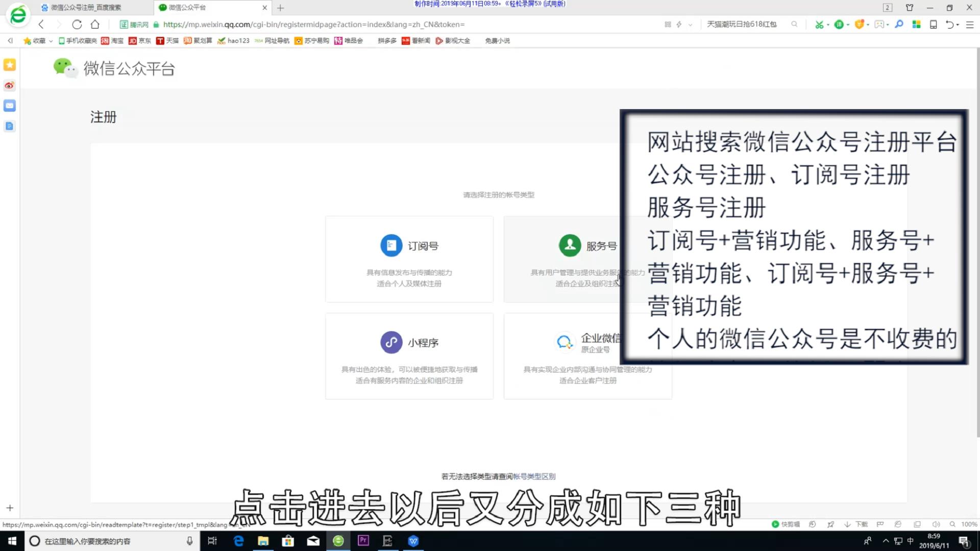Click the sidebar plus add button
This screenshot has width=980, height=551.
point(10,508)
